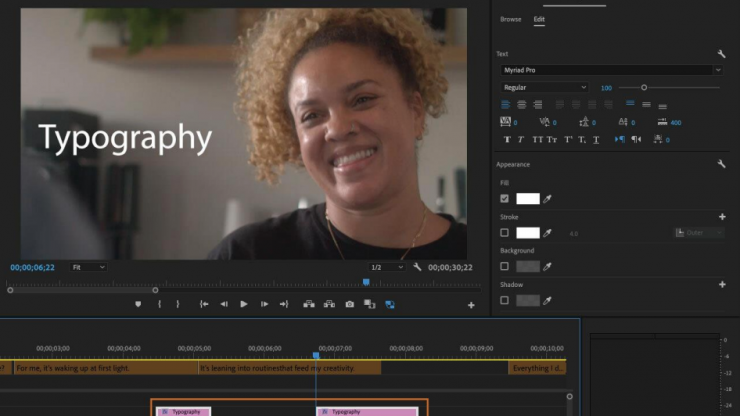The width and height of the screenshot is (740, 416).
Task: Enable the Stroke checkbox
Action: (x=505, y=233)
